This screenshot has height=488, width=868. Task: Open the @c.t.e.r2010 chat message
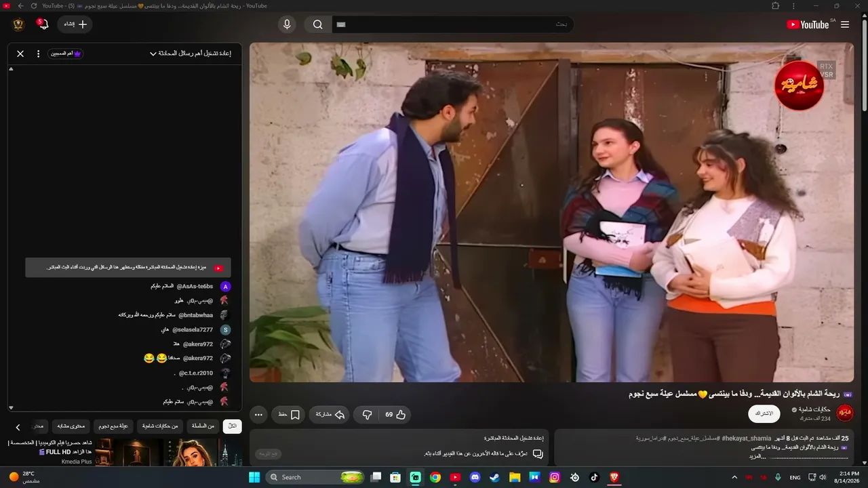pyautogui.click(x=202, y=373)
